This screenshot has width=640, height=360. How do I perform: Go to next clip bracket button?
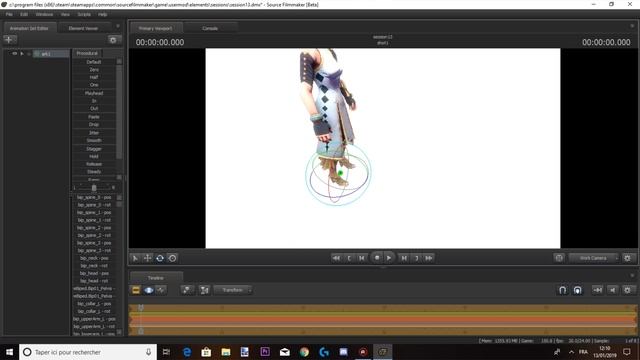pos(417,258)
